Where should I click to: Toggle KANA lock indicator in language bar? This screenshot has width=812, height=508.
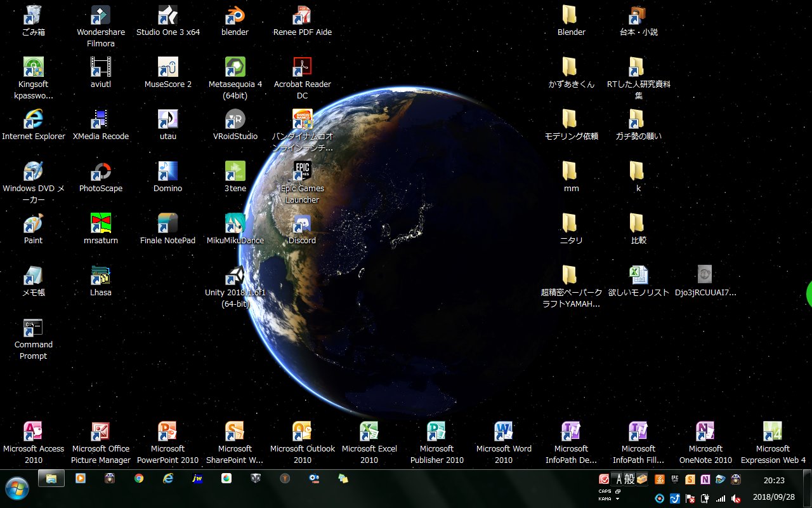click(605, 498)
